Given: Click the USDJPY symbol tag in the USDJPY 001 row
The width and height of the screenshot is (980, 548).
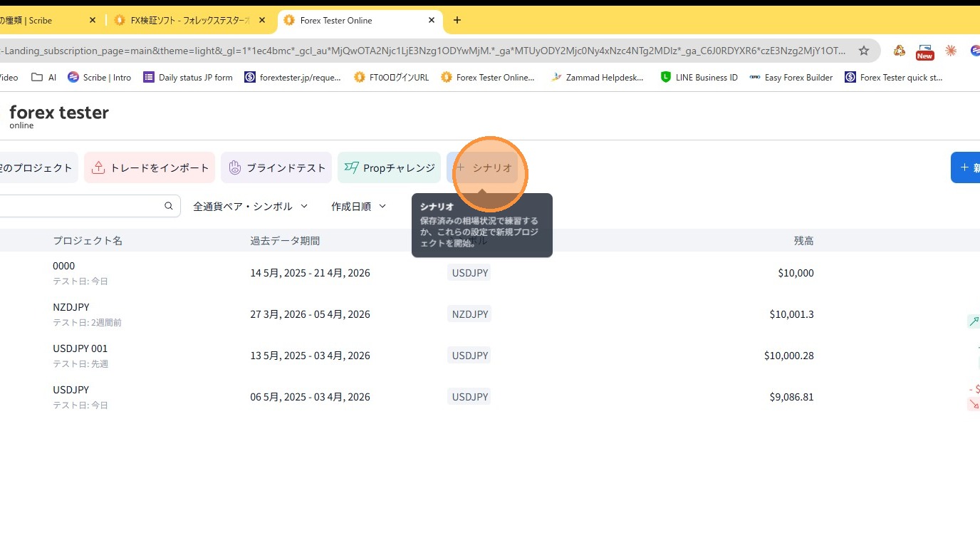Looking at the screenshot, I should coord(470,356).
